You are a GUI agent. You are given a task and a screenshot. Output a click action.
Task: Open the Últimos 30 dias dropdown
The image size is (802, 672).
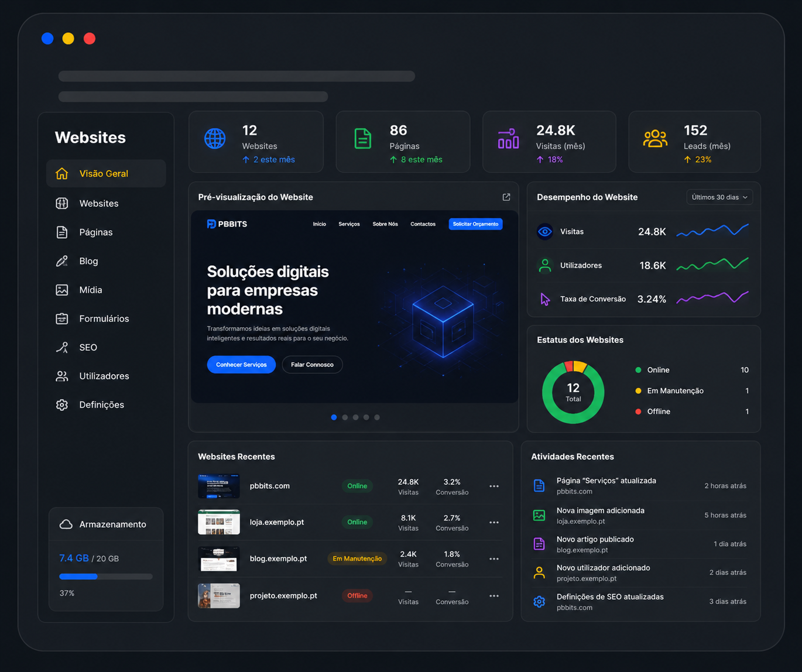719,197
